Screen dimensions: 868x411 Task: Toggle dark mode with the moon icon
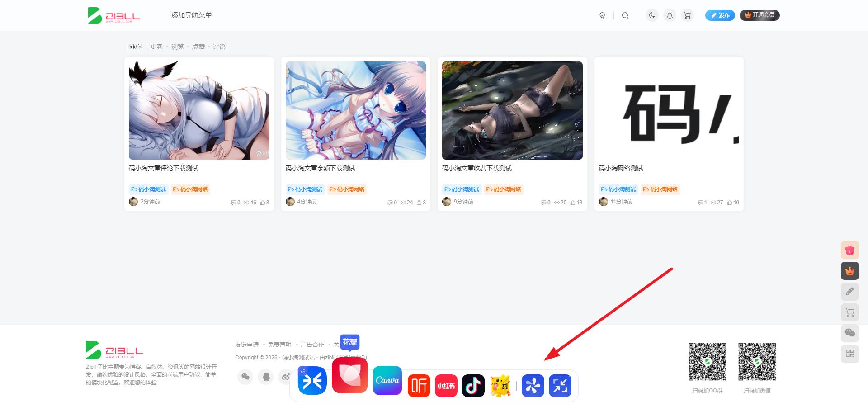tap(651, 15)
